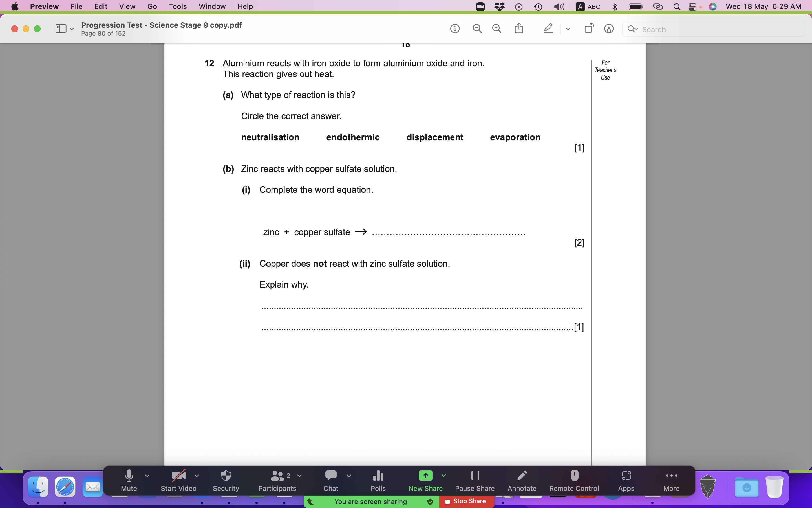
Task: Open the Edit menu
Action: pyautogui.click(x=101, y=6)
